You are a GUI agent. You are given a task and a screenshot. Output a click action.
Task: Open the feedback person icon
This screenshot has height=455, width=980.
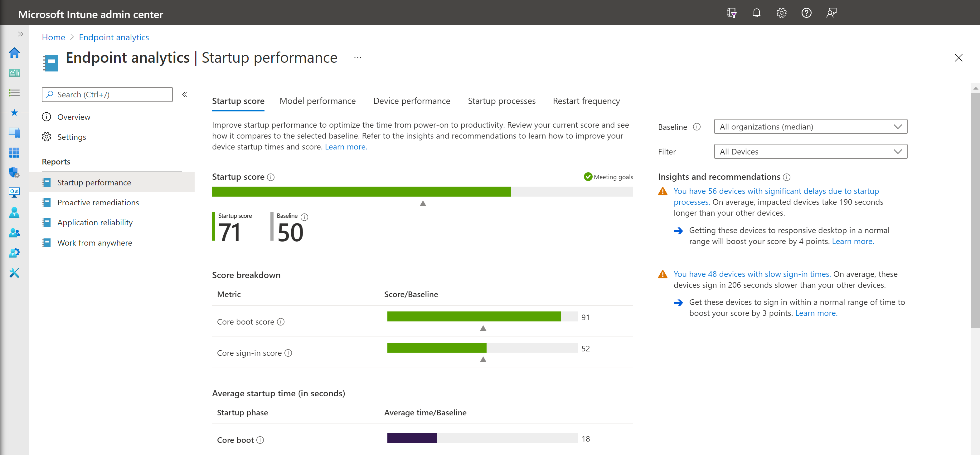click(x=831, y=13)
